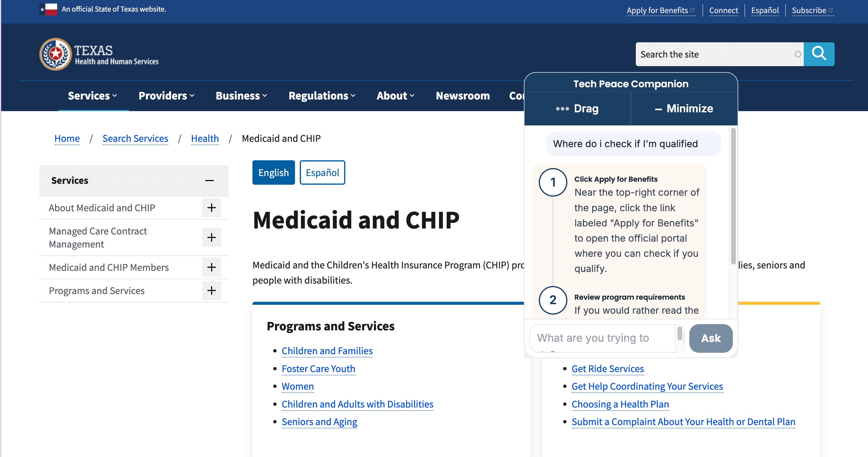Click the Texas state flag icon

[49, 9]
